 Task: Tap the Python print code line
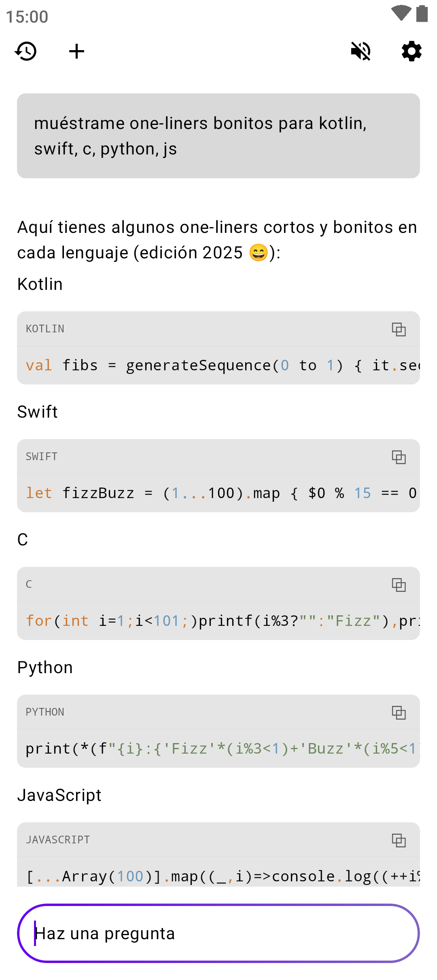pos(218,749)
